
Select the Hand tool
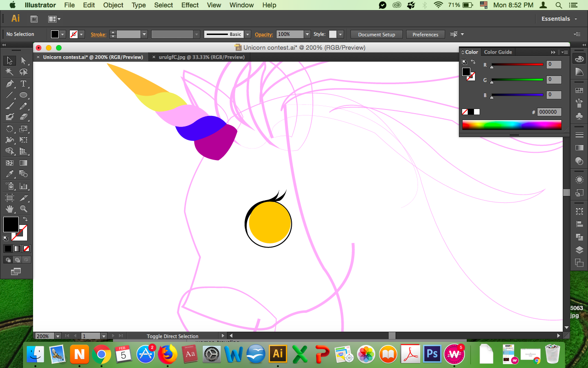(9, 209)
